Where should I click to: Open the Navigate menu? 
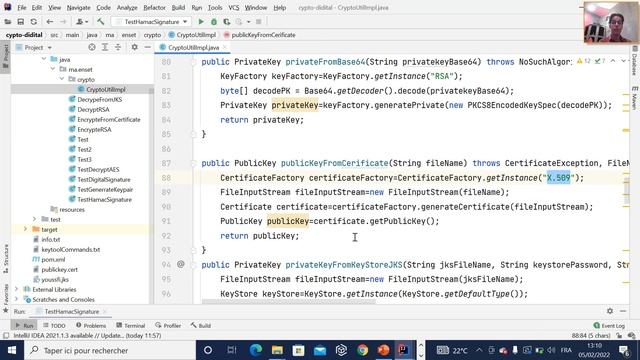[78, 7]
